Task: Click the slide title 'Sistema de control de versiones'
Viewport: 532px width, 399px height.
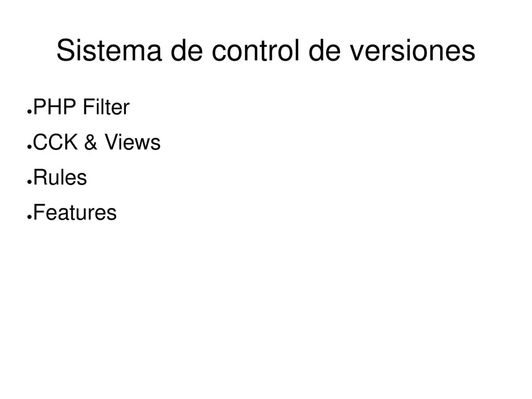Action: coord(265,50)
